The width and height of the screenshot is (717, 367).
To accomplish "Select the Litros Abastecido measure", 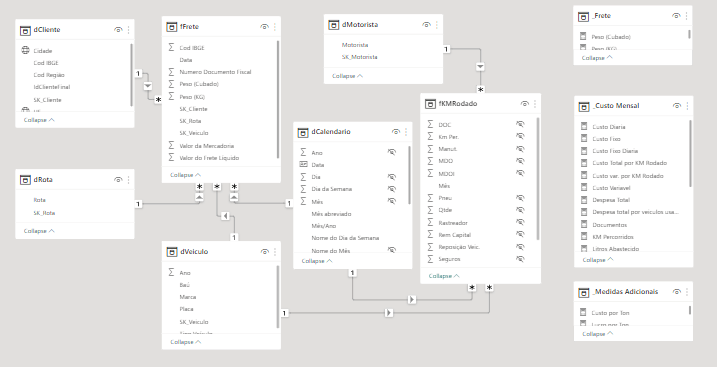I will pyautogui.click(x=615, y=249).
